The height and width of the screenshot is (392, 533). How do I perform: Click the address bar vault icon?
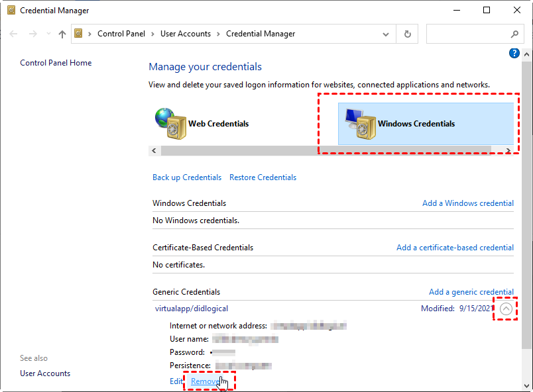(79, 34)
